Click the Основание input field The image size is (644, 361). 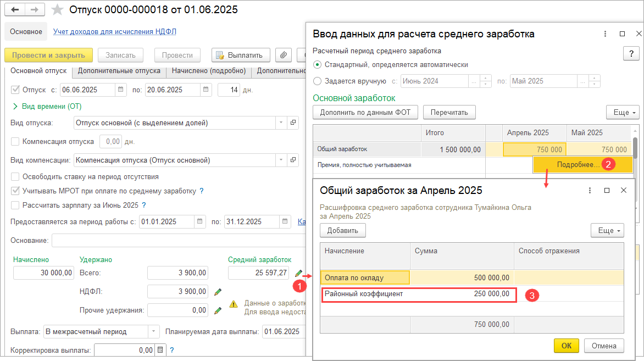[179, 240]
